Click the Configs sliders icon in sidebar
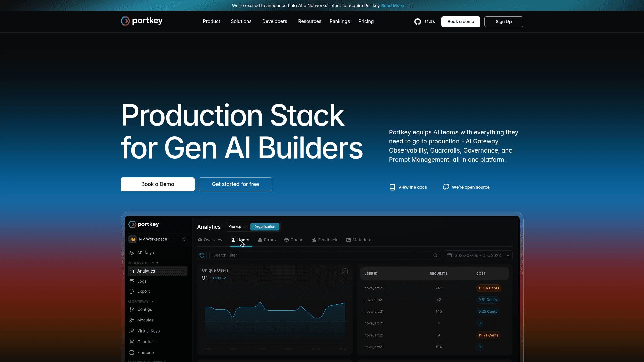The image size is (644, 362). pos(132,309)
